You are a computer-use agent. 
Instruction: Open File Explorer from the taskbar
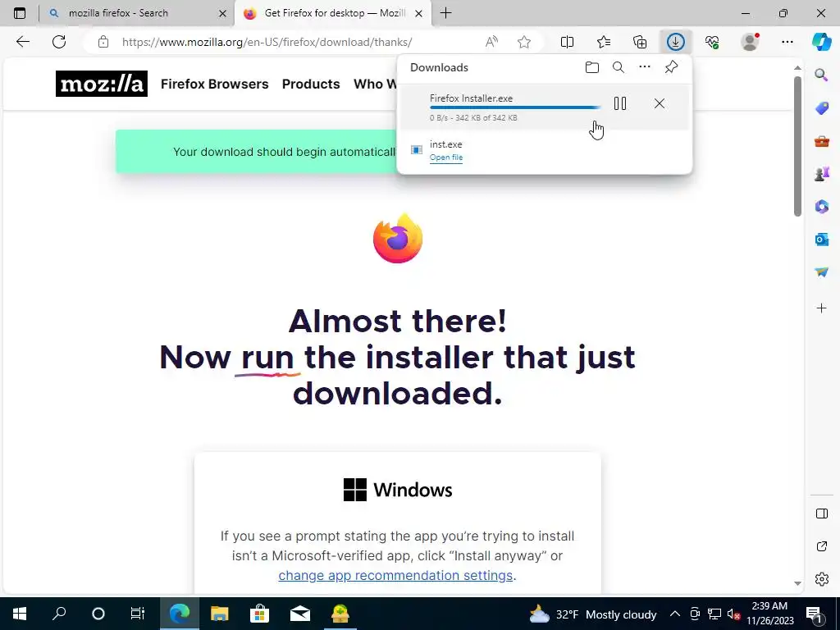(219, 614)
